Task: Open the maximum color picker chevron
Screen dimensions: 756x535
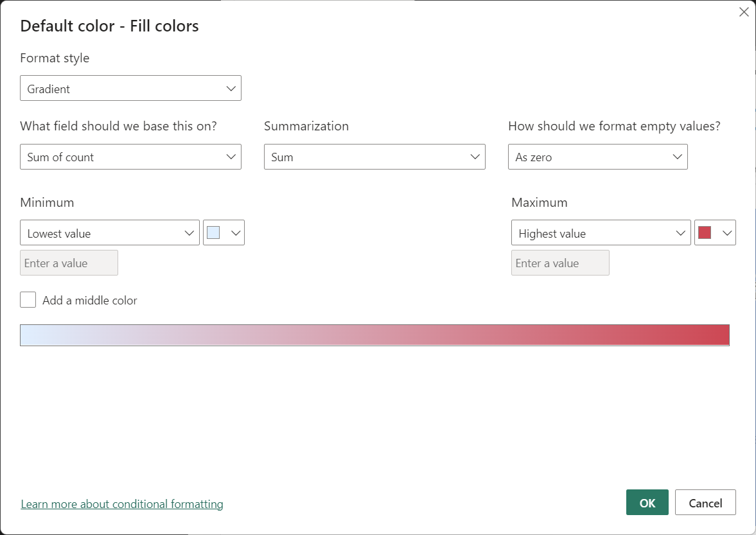Action: (727, 233)
